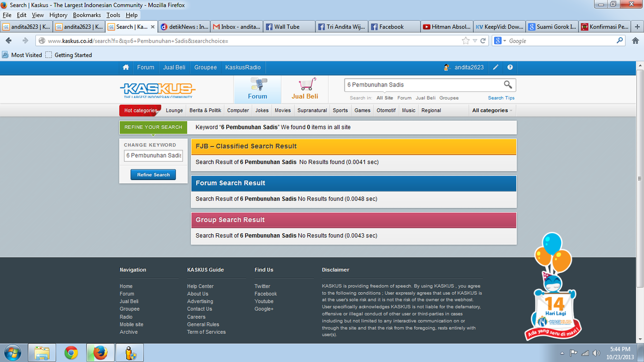Click KaskusRadio in the blue navigation bar
The image size is (644, 362).
coord(243,67)
